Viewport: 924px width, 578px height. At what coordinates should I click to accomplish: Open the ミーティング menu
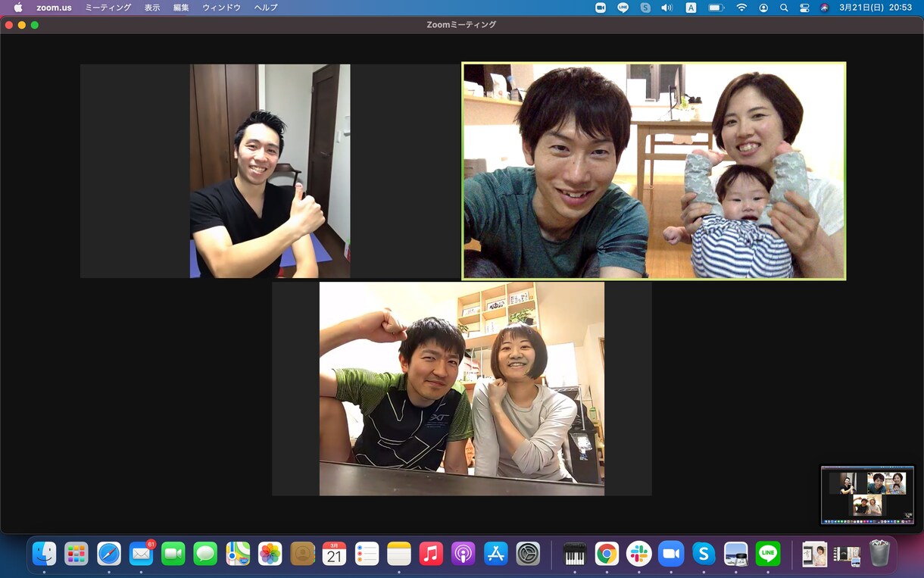click(x=108, y=8)
